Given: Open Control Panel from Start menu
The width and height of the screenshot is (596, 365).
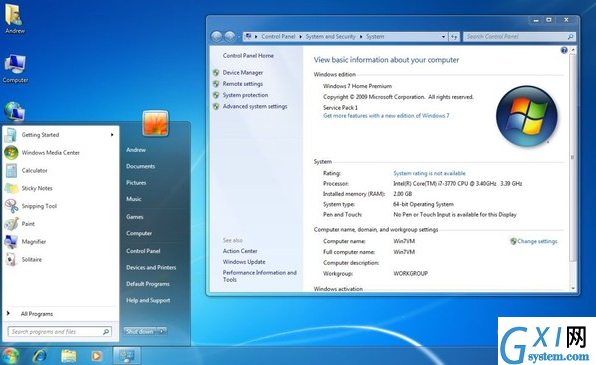Looking at the screenshot, I should pos(143,251).
